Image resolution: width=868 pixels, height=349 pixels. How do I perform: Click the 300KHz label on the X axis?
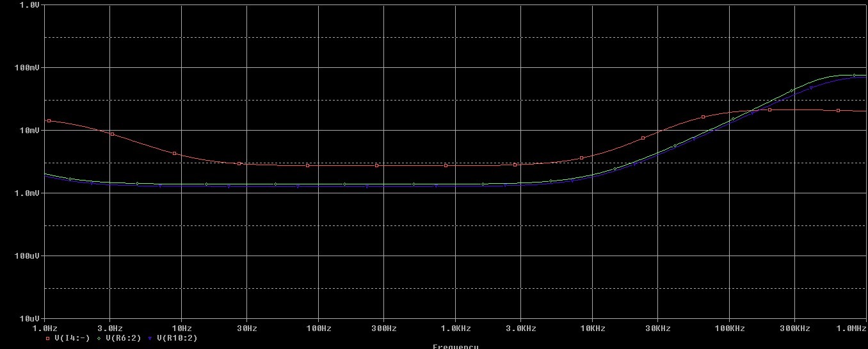tap(794, 329)
